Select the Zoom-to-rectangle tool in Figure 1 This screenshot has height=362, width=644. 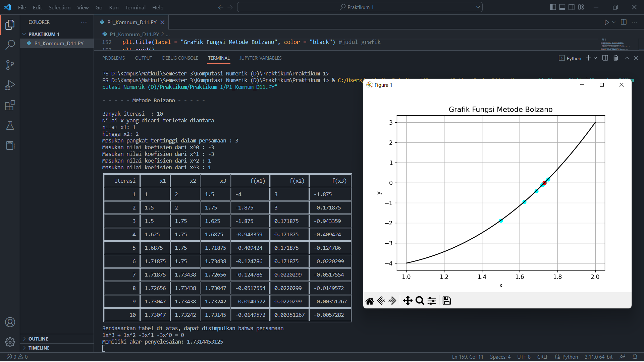click(x=419, y=301)
